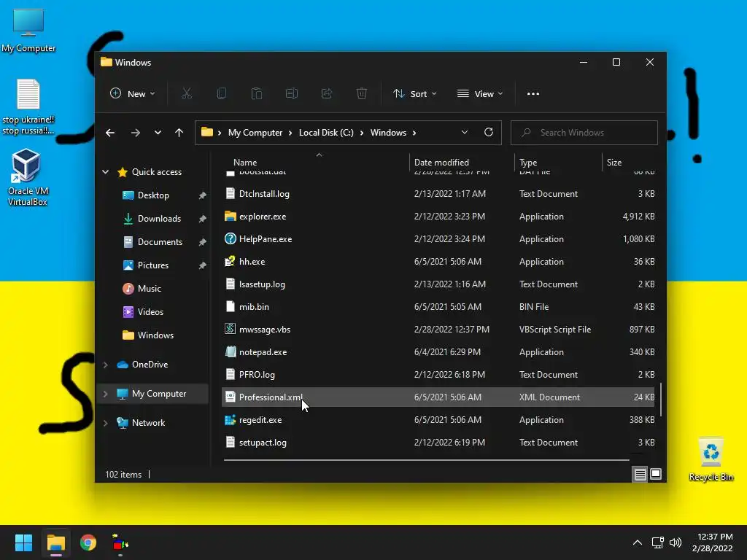This screenshot has height=560, width=747.
Task: Expand the Network tree node
Action: [x=105, y=423]
